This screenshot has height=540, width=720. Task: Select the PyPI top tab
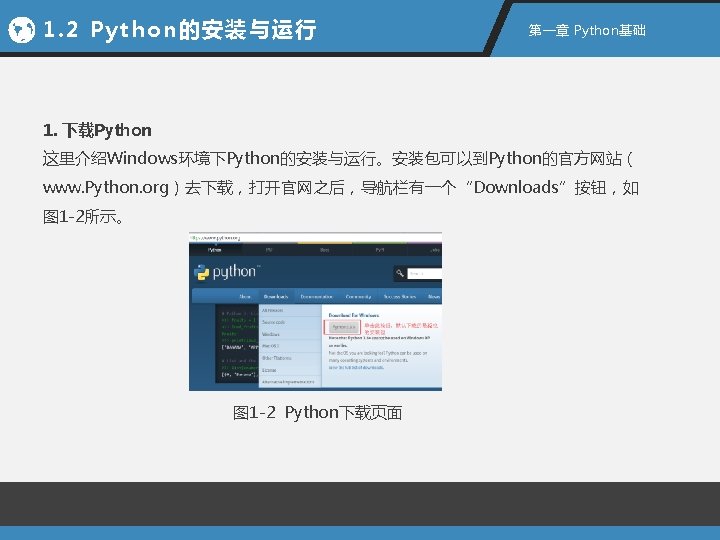(x=380, y=250)
